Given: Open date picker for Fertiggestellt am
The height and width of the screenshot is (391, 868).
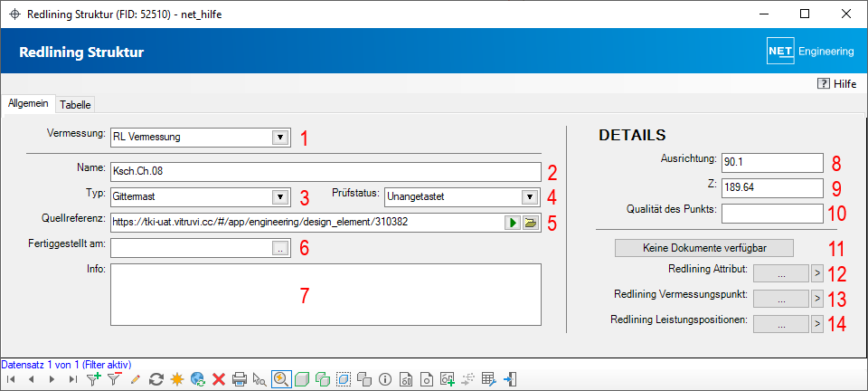Looking at the screenshot, I should point(280,249).
